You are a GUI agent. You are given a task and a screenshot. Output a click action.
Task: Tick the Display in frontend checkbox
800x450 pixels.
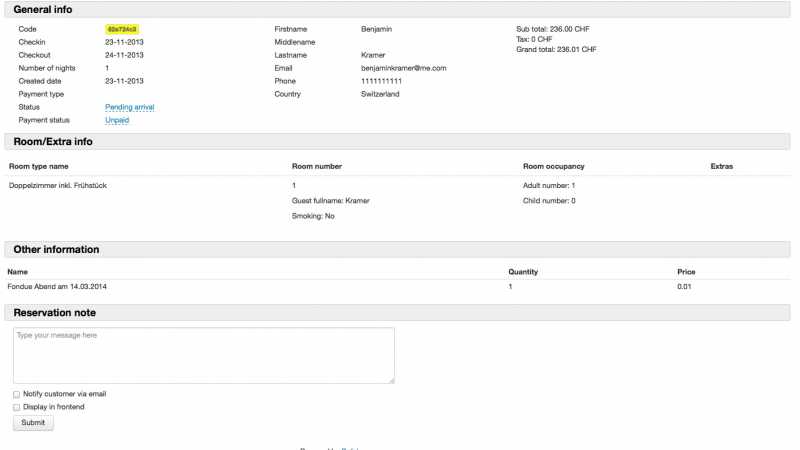coord(17,407)
